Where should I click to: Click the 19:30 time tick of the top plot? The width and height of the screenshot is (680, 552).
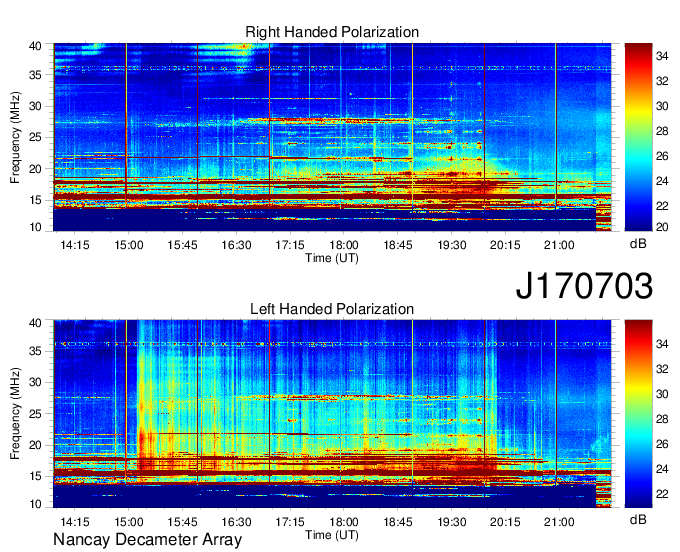(451, 245)
